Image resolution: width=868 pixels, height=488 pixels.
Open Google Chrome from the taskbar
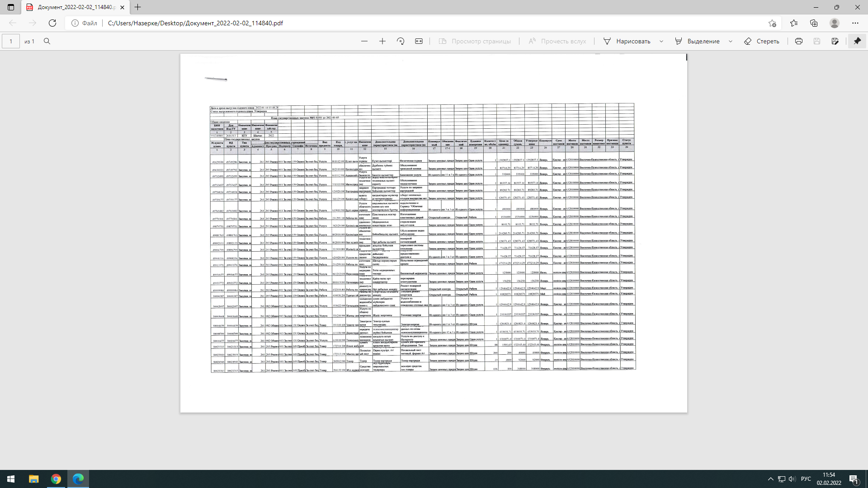pyautogui.click(x=56, y=479)
